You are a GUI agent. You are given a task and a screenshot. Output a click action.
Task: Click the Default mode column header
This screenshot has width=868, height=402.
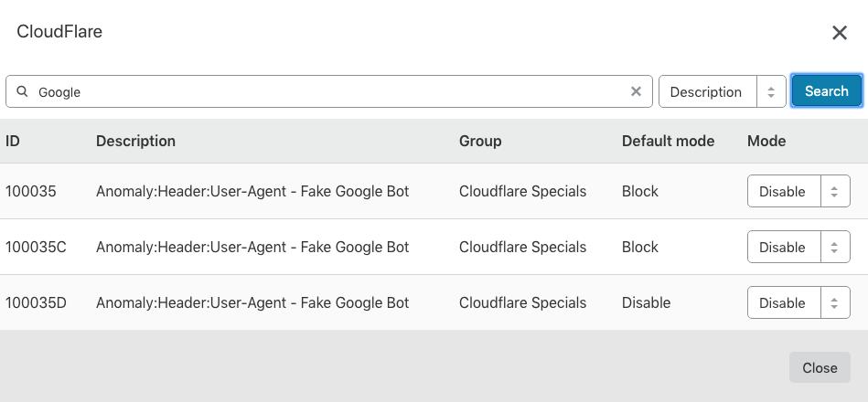(668, 141)
